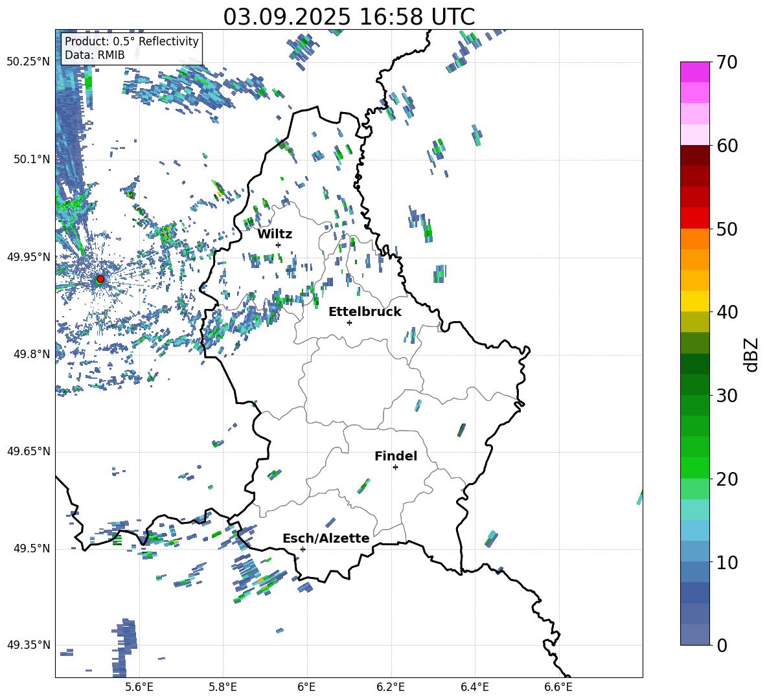The width and height of the screenshot is (767, 700).
Task: Click the bright red band just above 50
Action: click(x=695, y=218)
